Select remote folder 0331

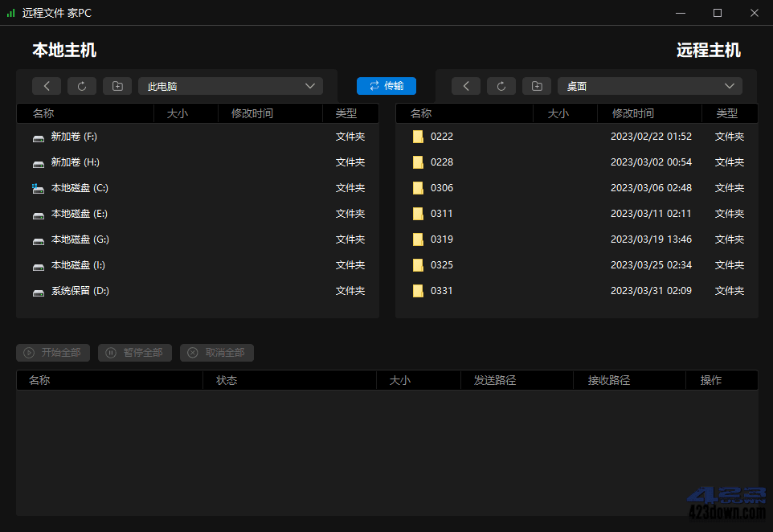pos(441,291)
